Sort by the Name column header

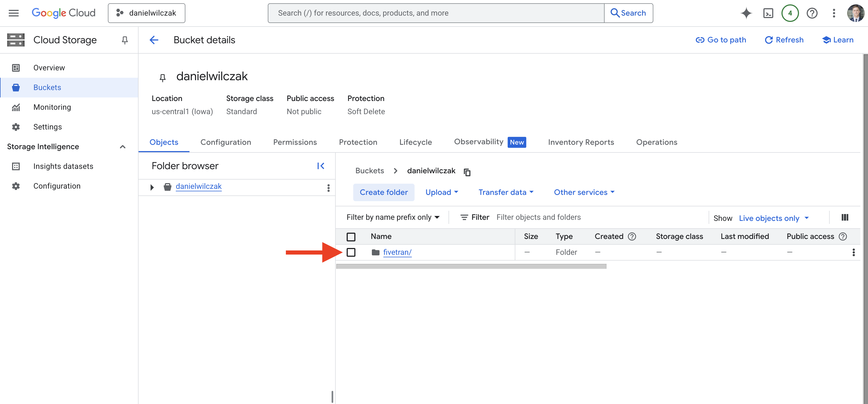click(x=381, y=236)
